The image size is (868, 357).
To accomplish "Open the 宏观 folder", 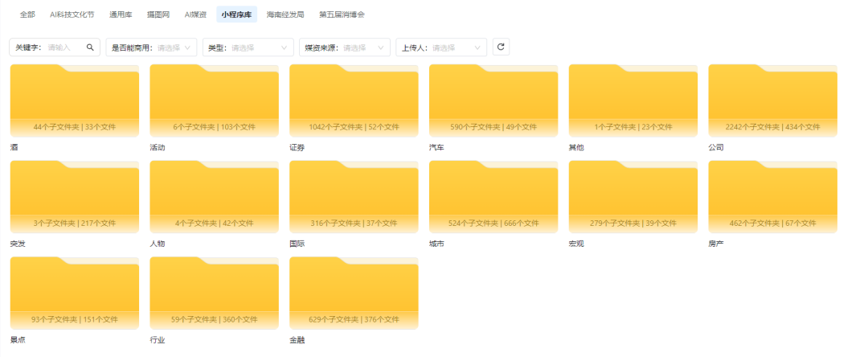I will point(633,197).
